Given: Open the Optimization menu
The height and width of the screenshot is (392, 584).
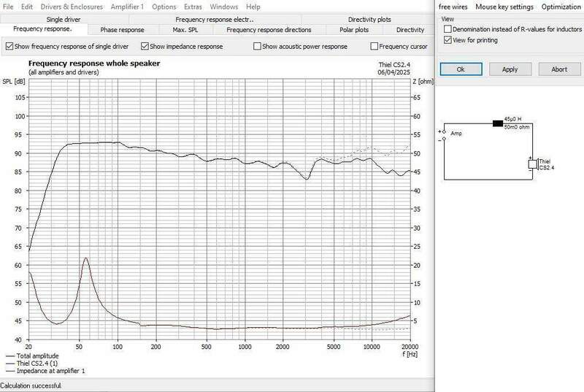Looking at the screenshot, I should coord(559,7).
